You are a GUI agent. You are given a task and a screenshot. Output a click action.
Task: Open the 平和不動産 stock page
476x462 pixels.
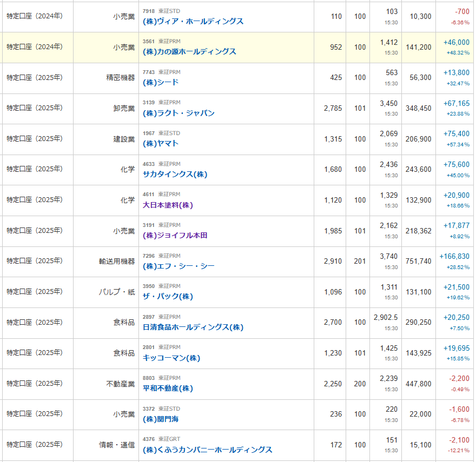tap(168, 389)
